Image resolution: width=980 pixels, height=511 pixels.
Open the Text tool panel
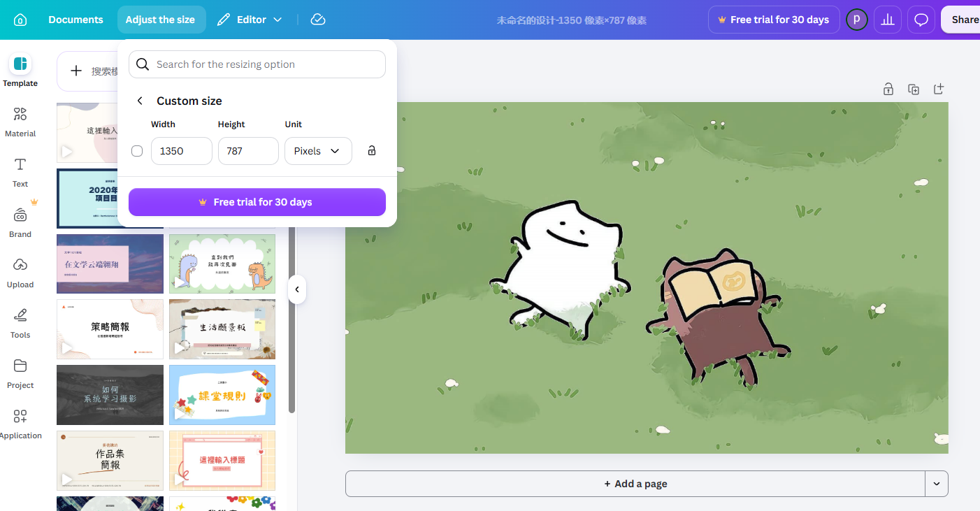pyautogui.click(x=20, y=172)
